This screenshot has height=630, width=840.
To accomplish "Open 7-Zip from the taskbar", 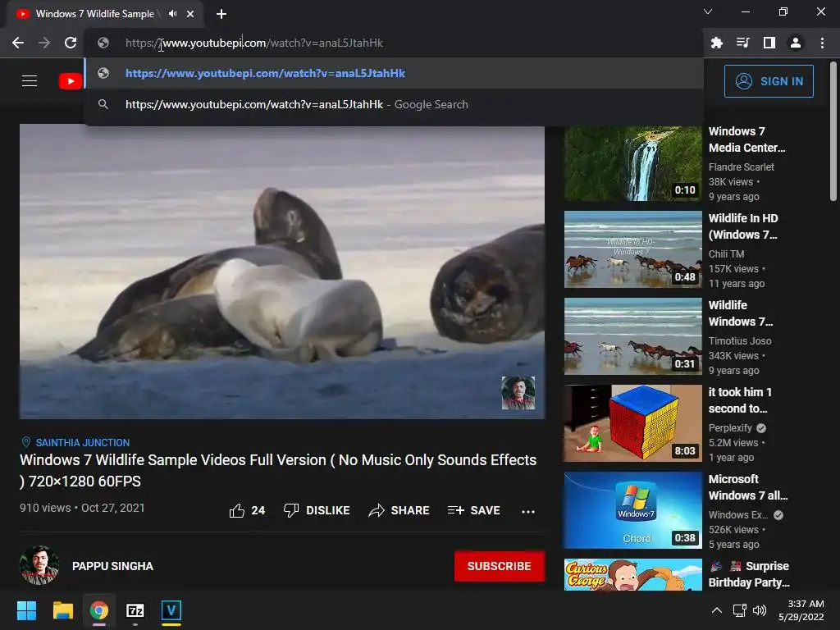I will (x=135, y=610).
